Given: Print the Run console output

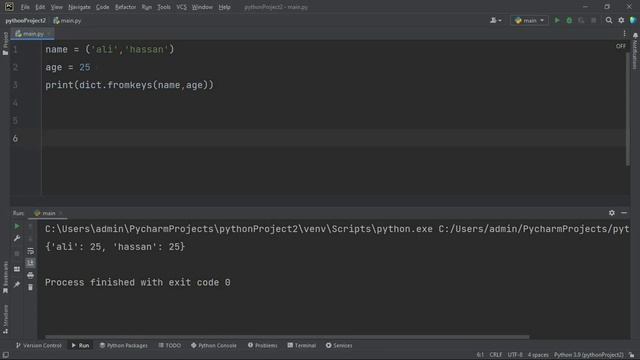Looking at the screenshot, I should [30, 276].
